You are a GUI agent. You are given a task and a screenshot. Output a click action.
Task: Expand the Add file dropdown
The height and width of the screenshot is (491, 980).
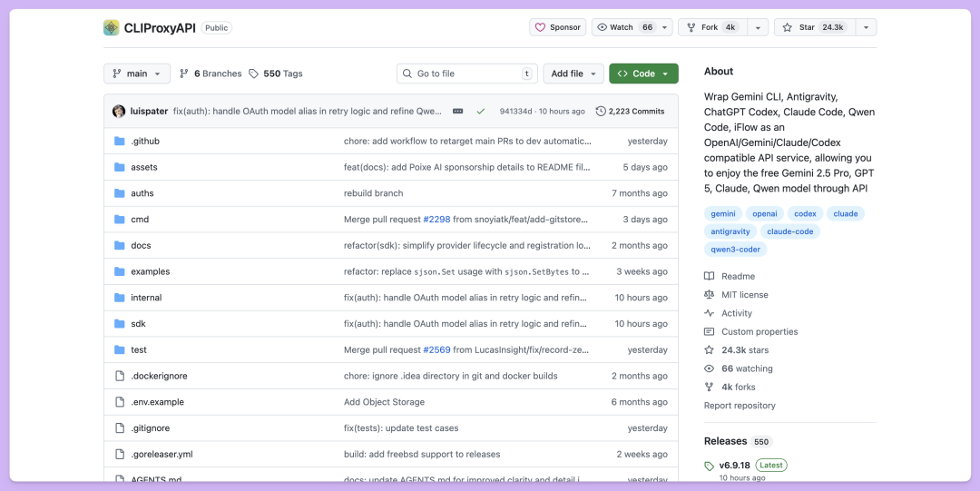573,74
